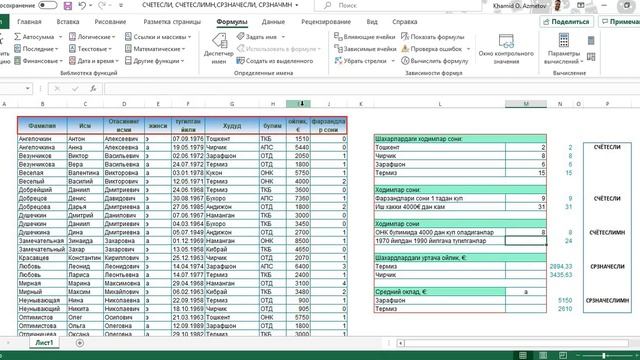Click Убрать стрелки remove arrows
The height and width of the screenshot is (360, 640).
360,61
